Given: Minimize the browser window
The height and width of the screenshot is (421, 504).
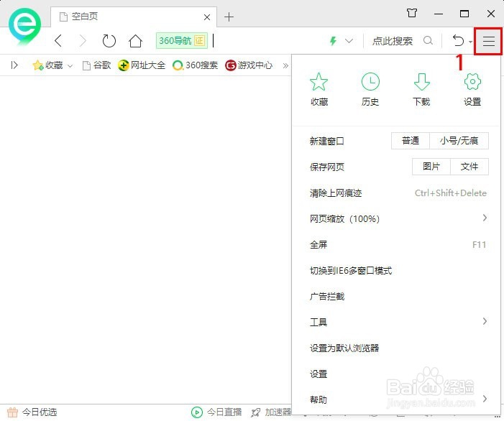Looking at the screenshot, I should coord(439,14).
